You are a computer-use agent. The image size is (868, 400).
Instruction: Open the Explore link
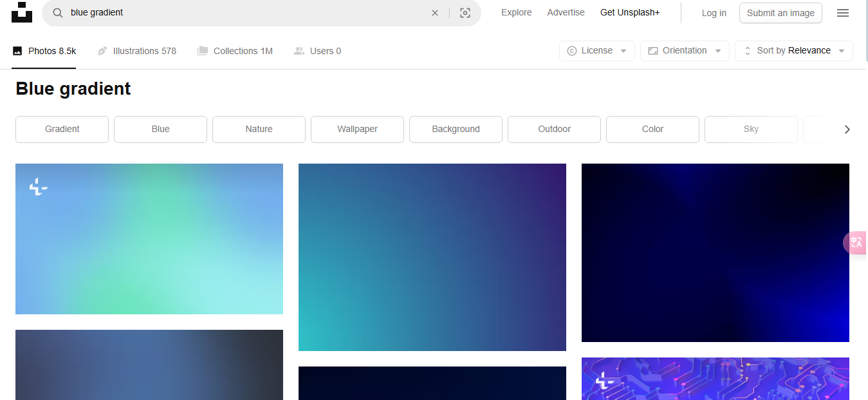pyautogui.click(x=516, y=12)
